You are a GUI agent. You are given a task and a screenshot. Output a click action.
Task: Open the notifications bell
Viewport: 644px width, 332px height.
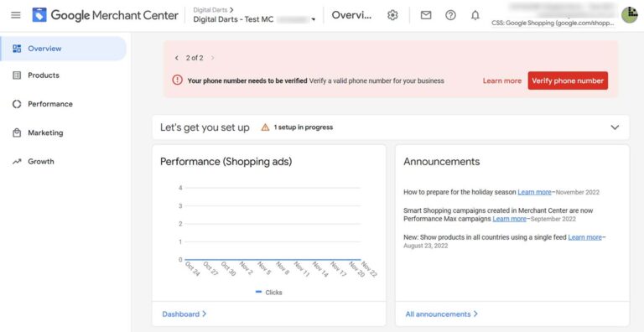(x=475, y=16)
